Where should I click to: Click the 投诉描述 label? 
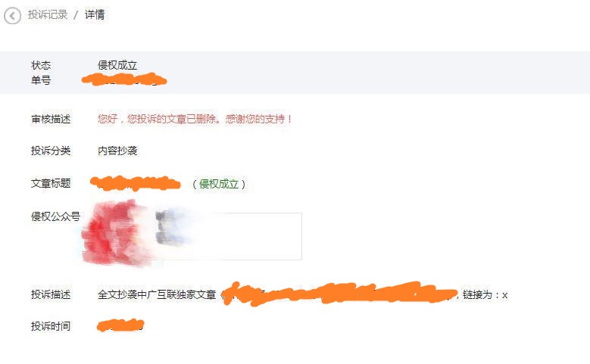click(x=51, y=294)
